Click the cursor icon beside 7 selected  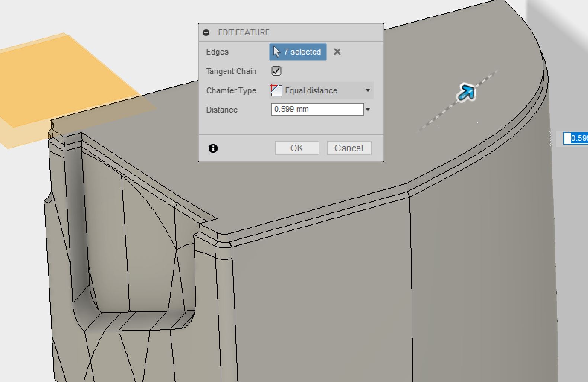(x=276, y=52)
